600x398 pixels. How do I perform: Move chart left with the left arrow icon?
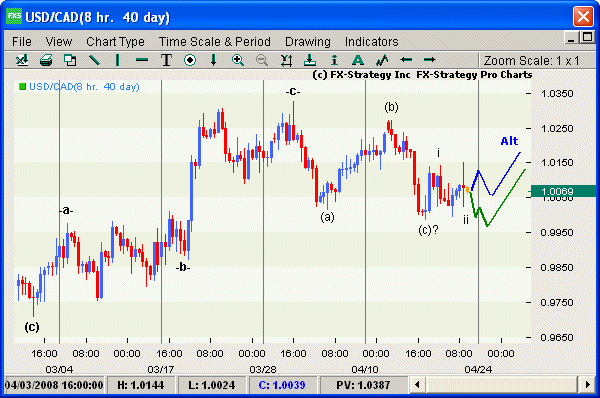(406, 60)
